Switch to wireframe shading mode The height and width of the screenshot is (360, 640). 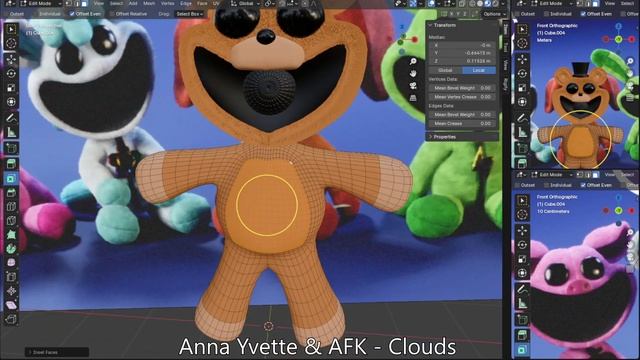(x=472, y=4)
